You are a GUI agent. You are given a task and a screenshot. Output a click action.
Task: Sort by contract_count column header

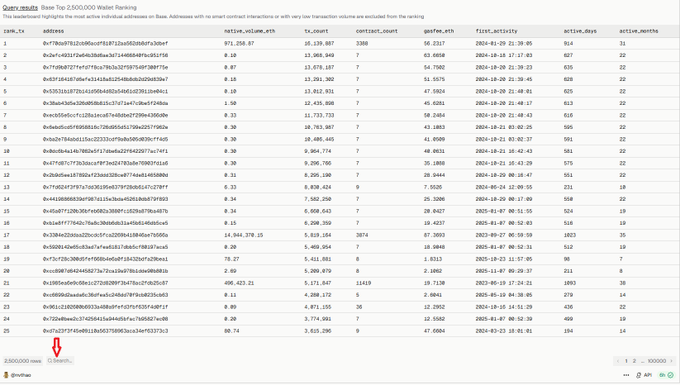click(x=376, y=31)
